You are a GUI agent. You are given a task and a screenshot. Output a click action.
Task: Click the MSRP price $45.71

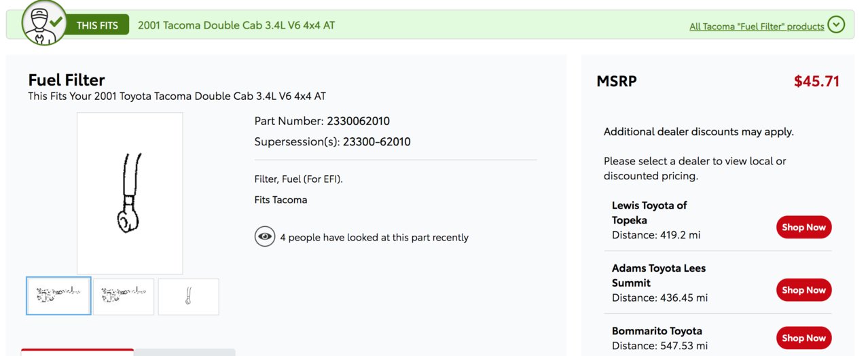coord(816,82)
